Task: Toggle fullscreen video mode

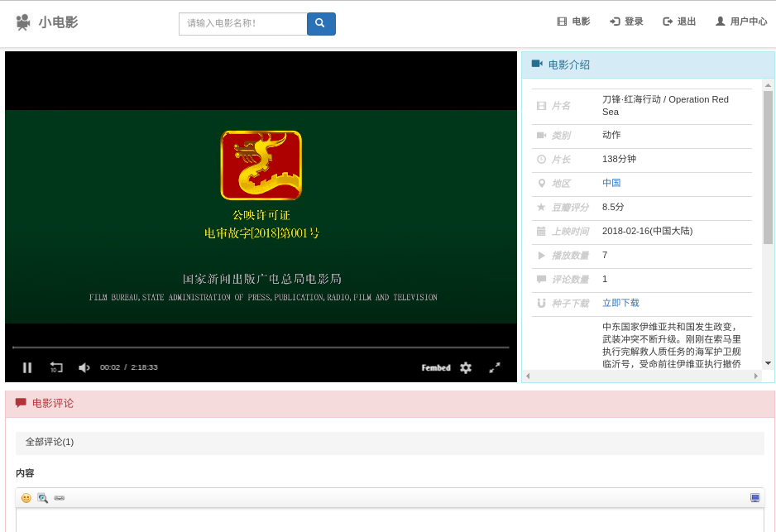Action: (495, 367)
